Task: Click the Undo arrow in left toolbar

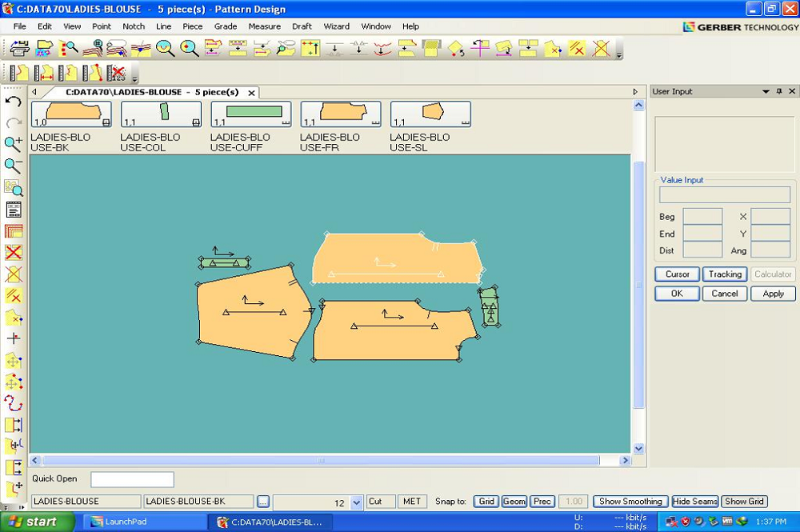Action: [13, 102]
